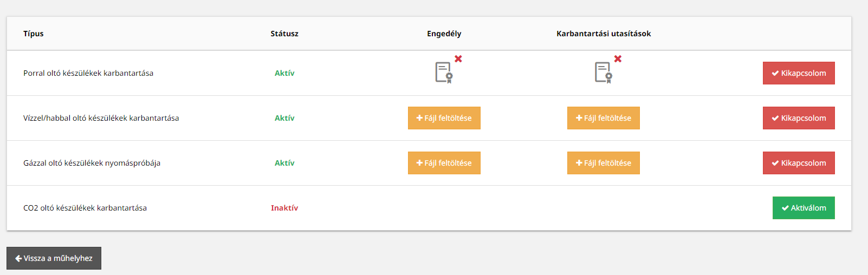
Task: Upload Karbantartási utasítások file for Gázzal row
Action: click(604, 163)
